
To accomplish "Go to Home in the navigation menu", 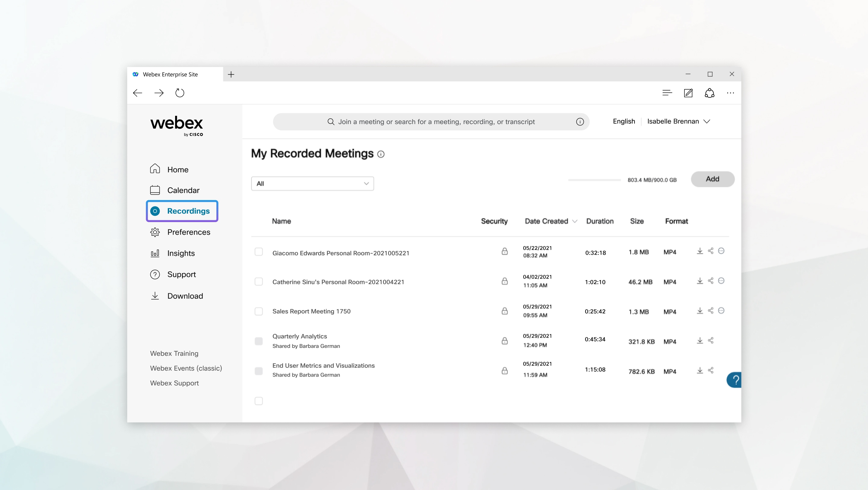I will click(x=178, y=169).
